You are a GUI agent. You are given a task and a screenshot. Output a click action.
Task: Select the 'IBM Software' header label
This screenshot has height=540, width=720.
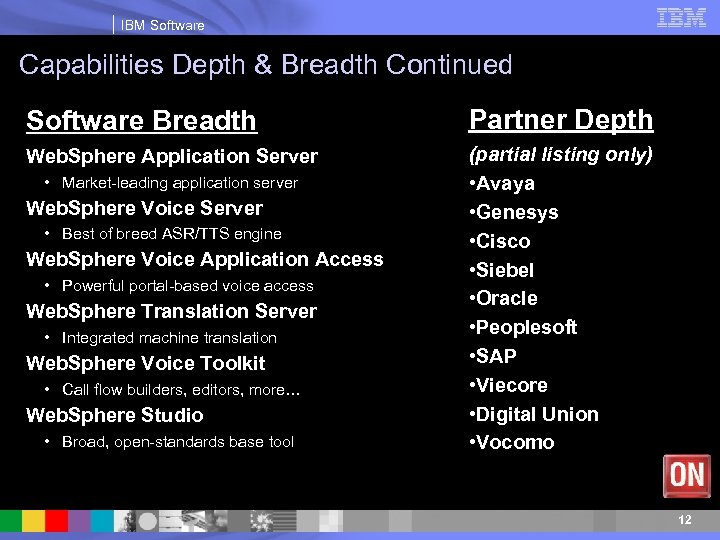pyautogui.click(x=163, y=25)
